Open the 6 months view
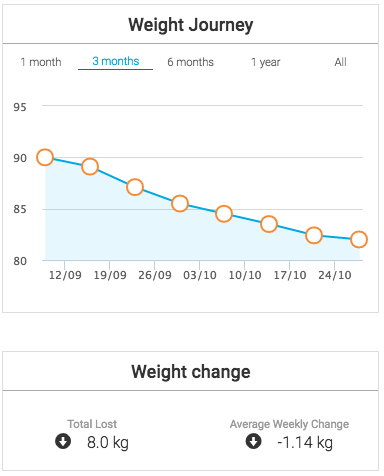The height and width of the screenshot is (476, 384). [190, 62]
